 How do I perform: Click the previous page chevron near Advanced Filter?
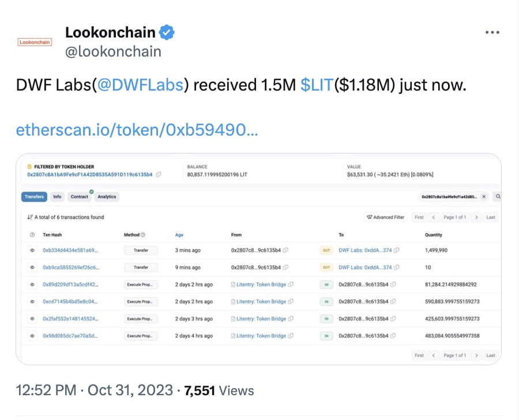(x=434, y=217)
